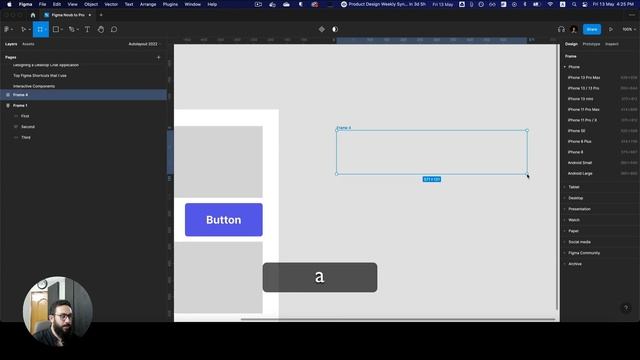Click the purple Button on canvas
The height and width of the screenshot is (360, 640).
click(x=224, y=220)
